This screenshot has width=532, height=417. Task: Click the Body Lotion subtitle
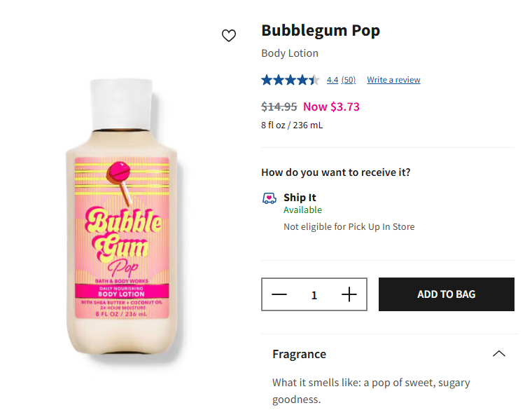pos(290,53)
